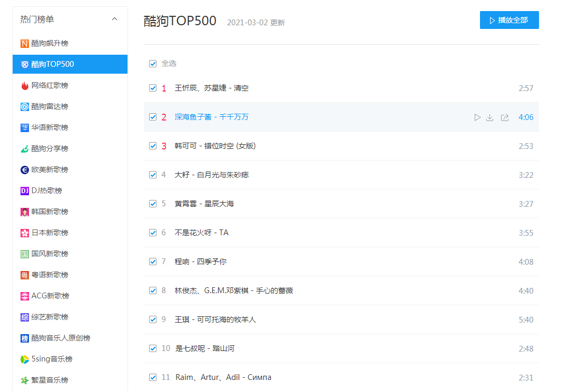Screen dimensions: 588x391
Task: Open song 王忻辰、苏星婕 - 清空
Action: click(x=211, y=88)
